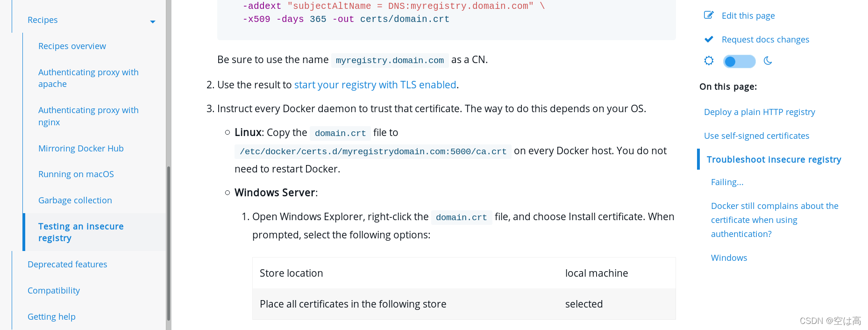Click the moon dark-mode icon
Viewport: 868px width, 330px height.
coord(768,61)
